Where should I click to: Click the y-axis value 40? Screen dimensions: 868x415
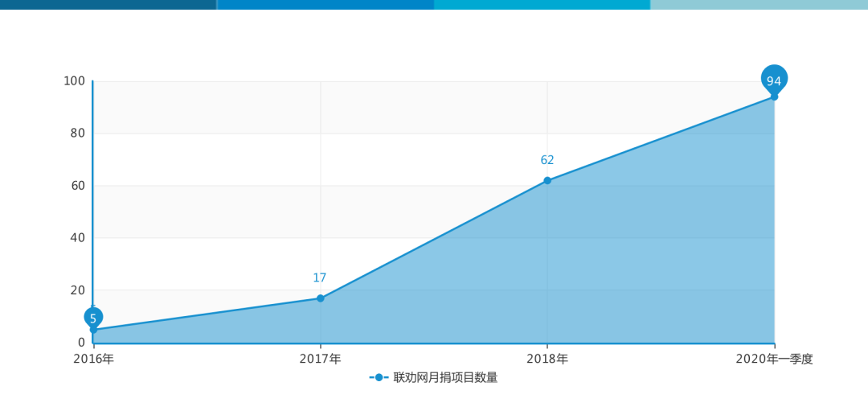(x=77, y=238)
